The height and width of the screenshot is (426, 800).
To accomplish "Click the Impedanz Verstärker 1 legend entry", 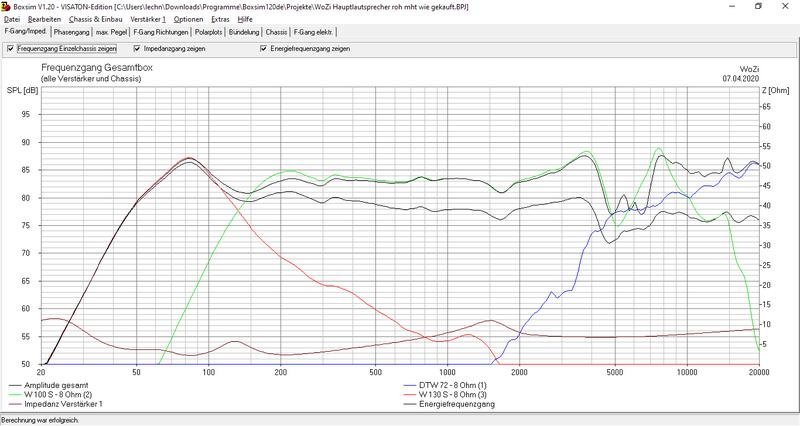I will point(56,404).
